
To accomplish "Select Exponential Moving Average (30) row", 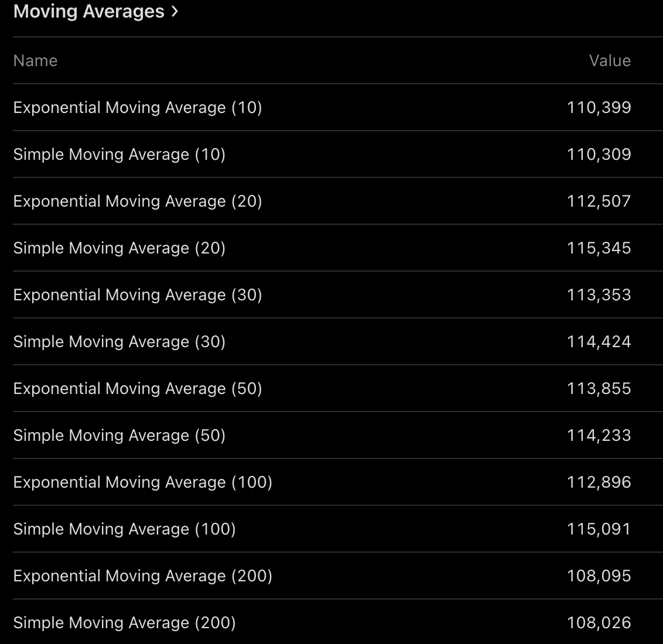I will pos(138,295).
